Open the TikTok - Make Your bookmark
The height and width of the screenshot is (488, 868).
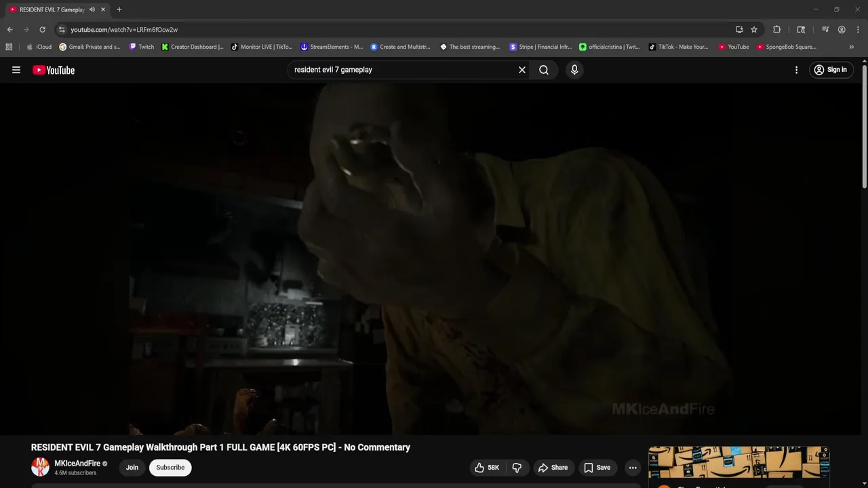(679, 47)
